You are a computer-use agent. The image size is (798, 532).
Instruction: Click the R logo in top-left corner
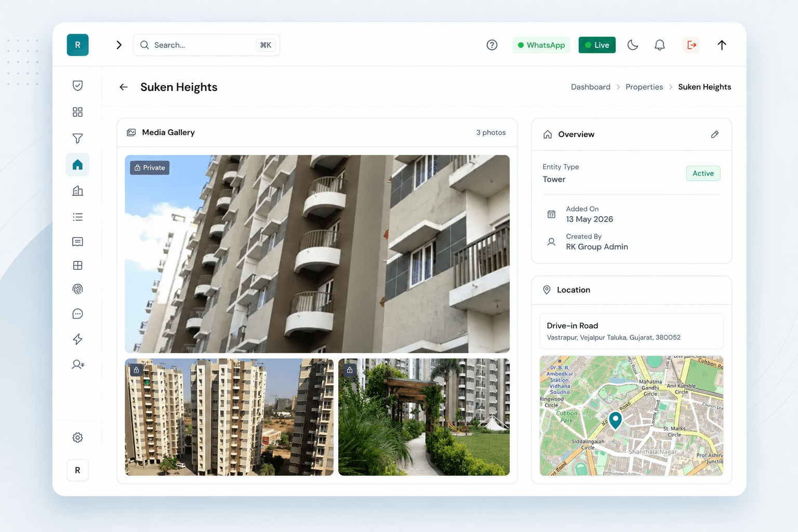77,45
